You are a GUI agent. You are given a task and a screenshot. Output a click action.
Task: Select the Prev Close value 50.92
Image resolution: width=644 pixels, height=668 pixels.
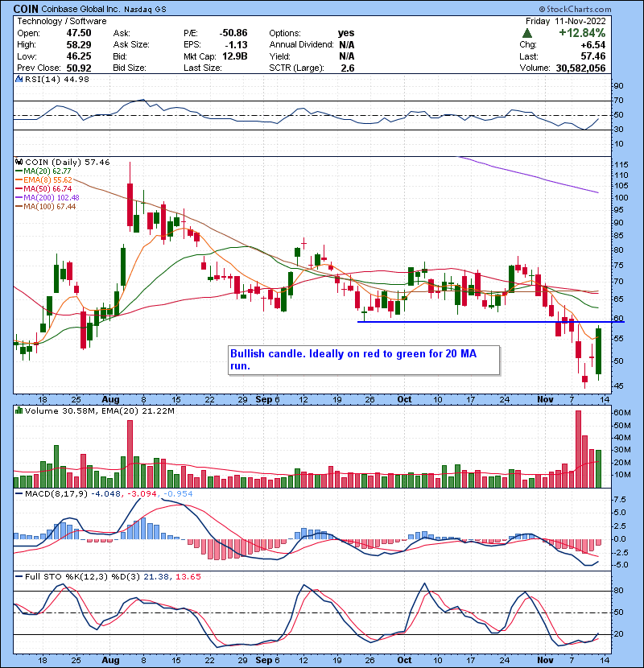(x=79, y=68)
